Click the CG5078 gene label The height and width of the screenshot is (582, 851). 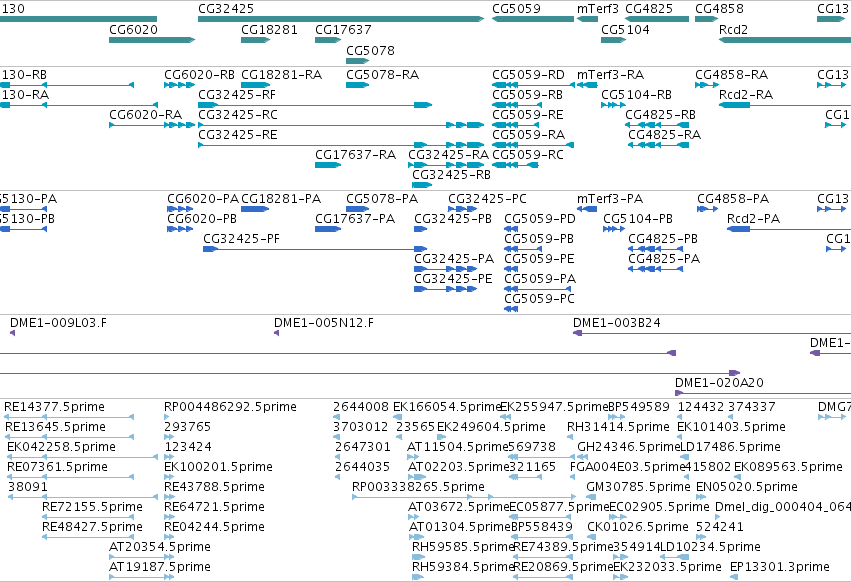(x=370, y=51)
